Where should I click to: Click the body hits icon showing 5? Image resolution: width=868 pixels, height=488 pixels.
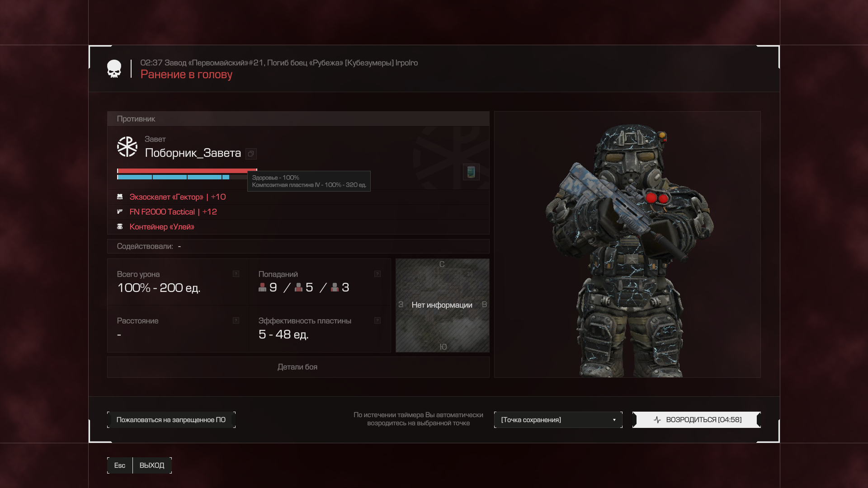coord(298,287)
